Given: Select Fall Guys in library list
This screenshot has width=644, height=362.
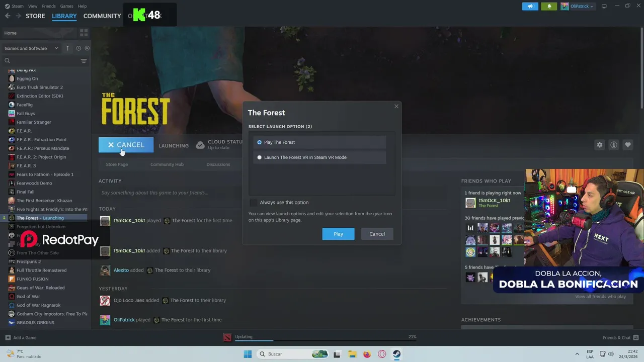Looking at the screenshot, I should (26, 114).
